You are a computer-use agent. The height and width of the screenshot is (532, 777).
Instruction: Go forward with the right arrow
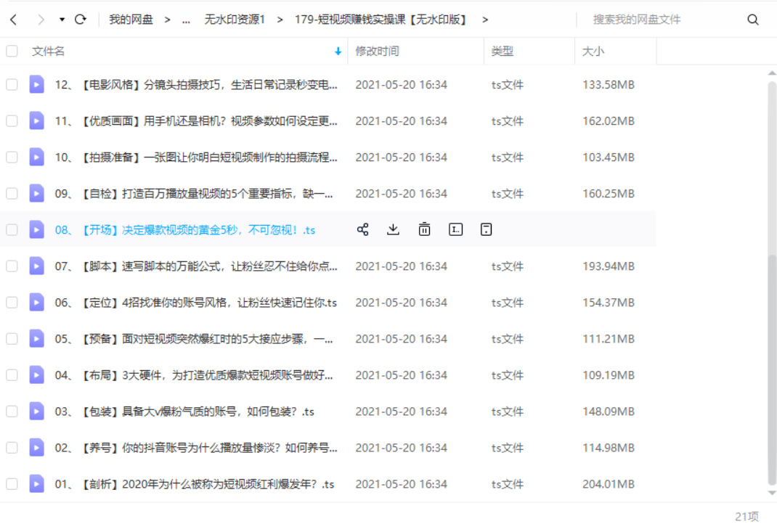click(41, 20)
